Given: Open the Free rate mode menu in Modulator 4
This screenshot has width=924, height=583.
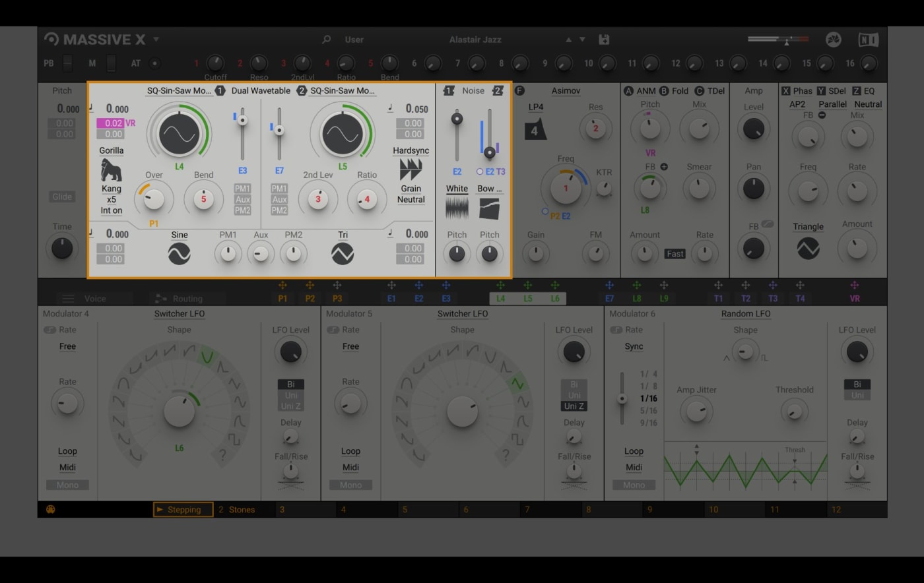Looking at the screenshot, I should (67, 346).
